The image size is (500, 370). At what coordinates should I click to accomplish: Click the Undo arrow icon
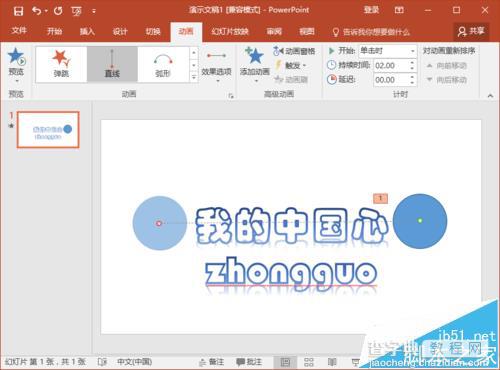(x=36, y=11)
